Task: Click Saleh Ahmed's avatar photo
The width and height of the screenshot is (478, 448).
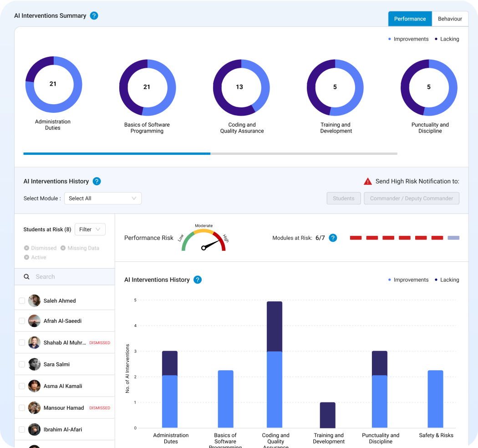Action: [x=34, y=300]
